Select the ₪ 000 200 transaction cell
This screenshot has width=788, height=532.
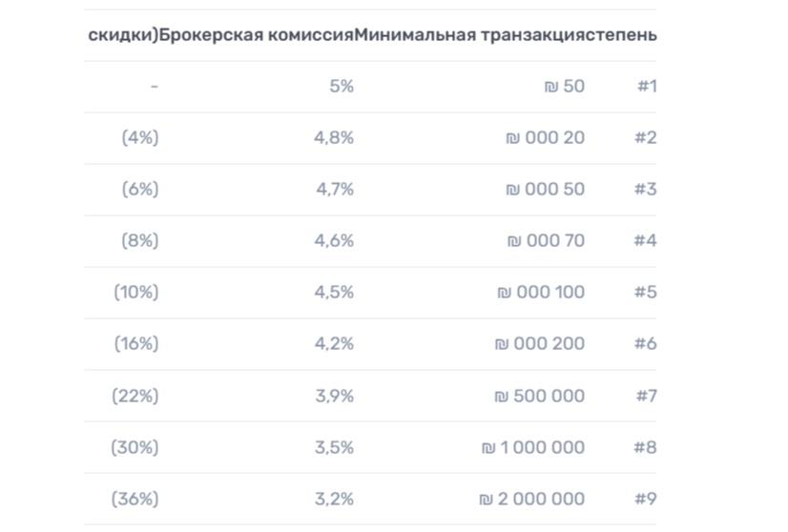tap(540, 344)
